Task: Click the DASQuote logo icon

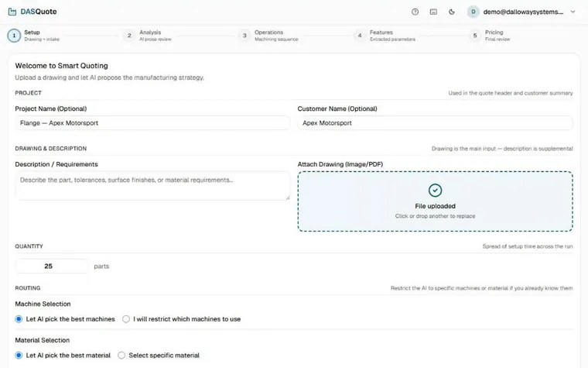Action: [x=12, y=12]
